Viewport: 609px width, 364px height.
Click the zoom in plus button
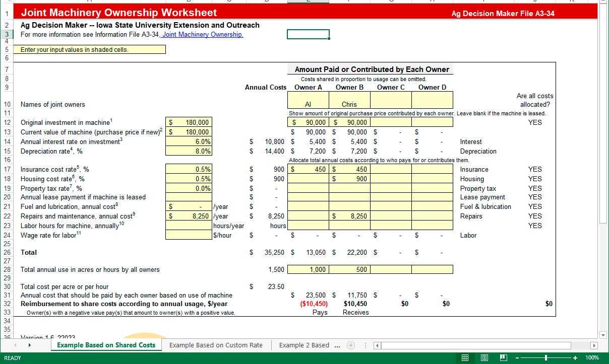(575, 357)
